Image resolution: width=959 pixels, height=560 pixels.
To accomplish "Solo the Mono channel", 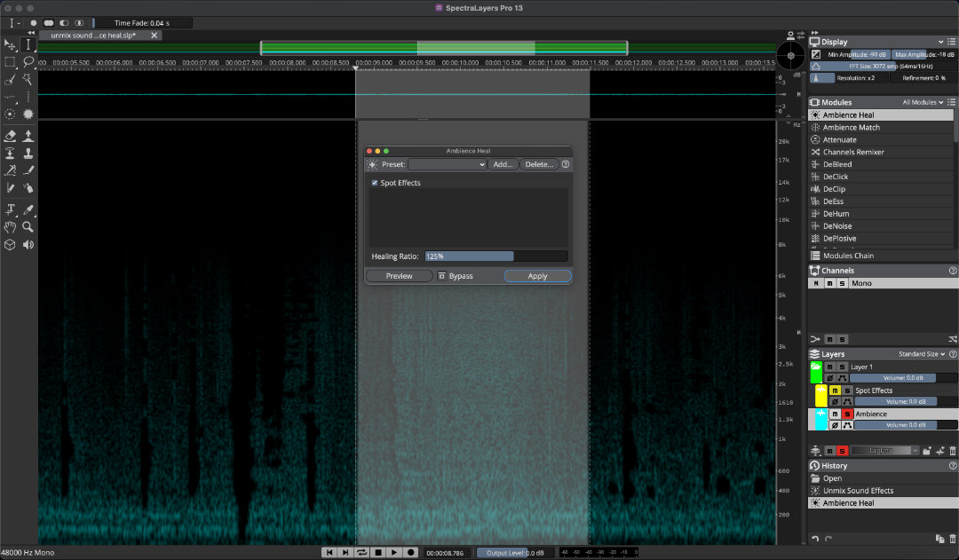I will pos(842,283).
